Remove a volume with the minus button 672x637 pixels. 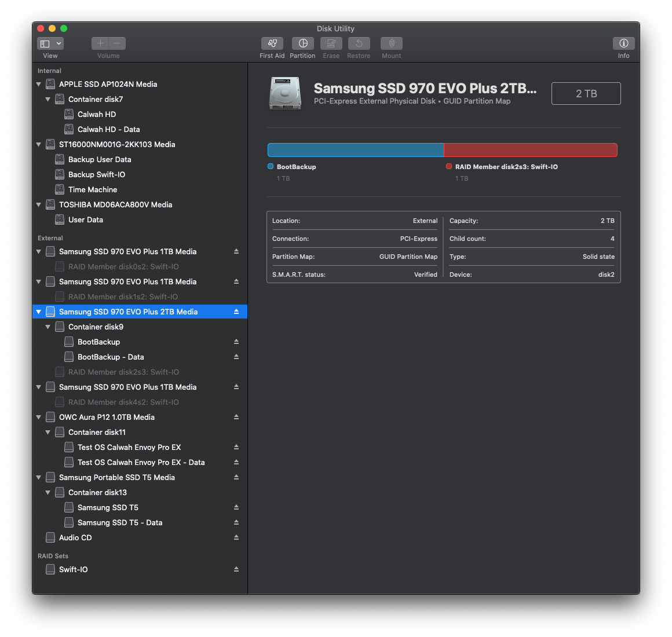117,43
